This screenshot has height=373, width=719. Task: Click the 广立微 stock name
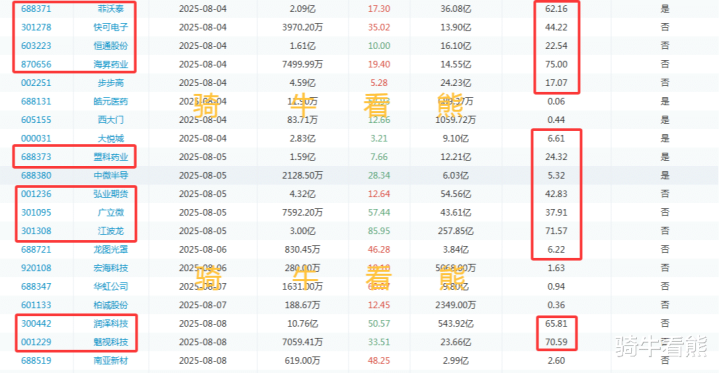tap(111, 212)
